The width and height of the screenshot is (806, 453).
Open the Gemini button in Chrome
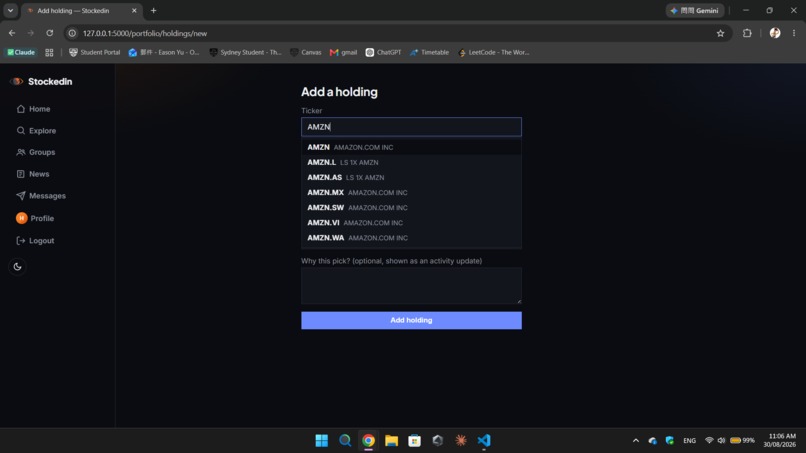695,10
